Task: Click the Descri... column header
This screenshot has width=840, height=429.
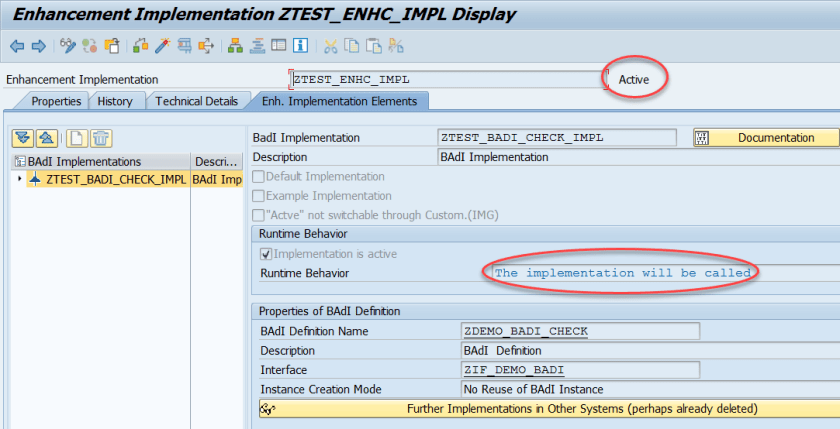Action: (x=216, y=161)
